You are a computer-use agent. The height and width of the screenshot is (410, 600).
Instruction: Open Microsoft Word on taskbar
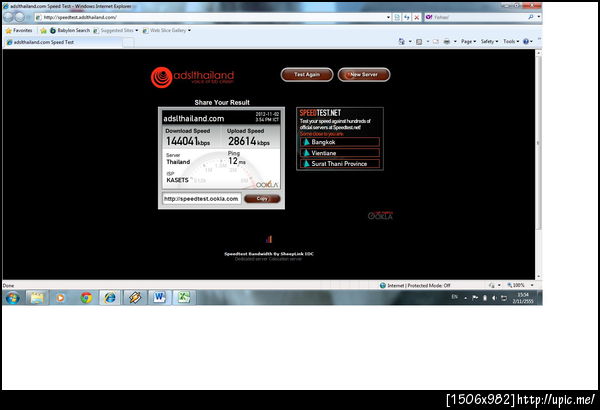(159, 297)
